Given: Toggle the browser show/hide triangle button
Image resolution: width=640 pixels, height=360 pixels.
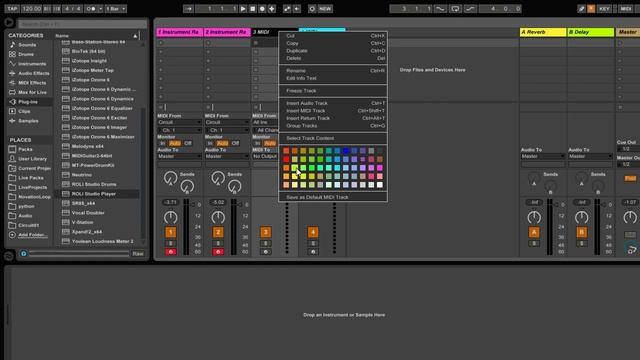Looking at the screenshot, I should [9, 22].
